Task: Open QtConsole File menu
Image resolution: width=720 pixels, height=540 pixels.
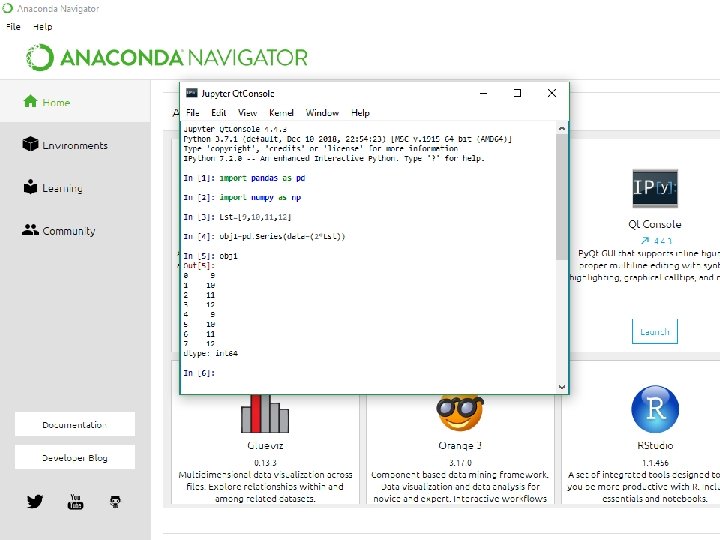Action: click(193, 112)
